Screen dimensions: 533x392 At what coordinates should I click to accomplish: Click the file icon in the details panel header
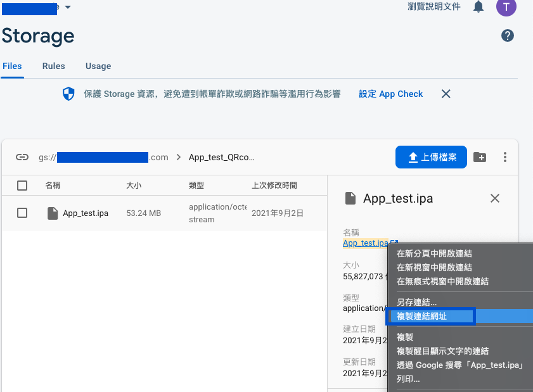click(x=350, y=198)
